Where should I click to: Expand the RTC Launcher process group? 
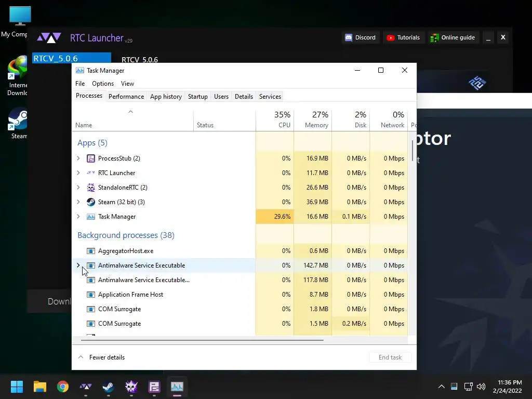pos(78,172)
